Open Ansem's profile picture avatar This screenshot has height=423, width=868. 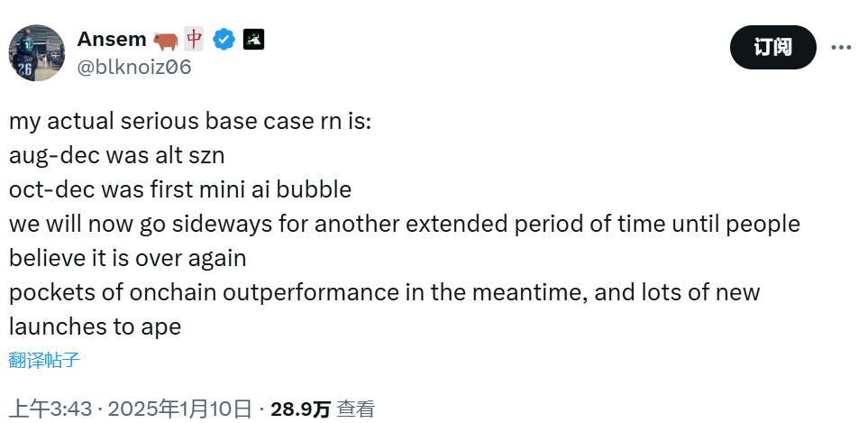tap(37, 53)
